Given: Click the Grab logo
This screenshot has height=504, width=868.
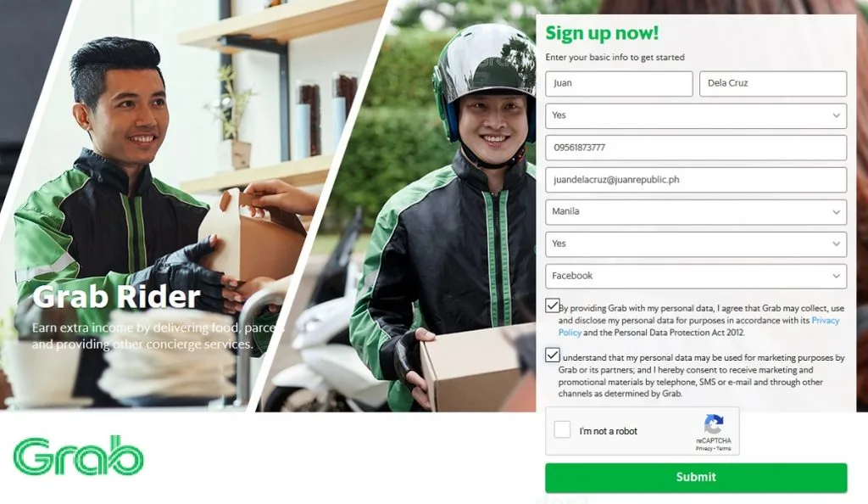Looking at the screenshot, I should click(78, 456).
